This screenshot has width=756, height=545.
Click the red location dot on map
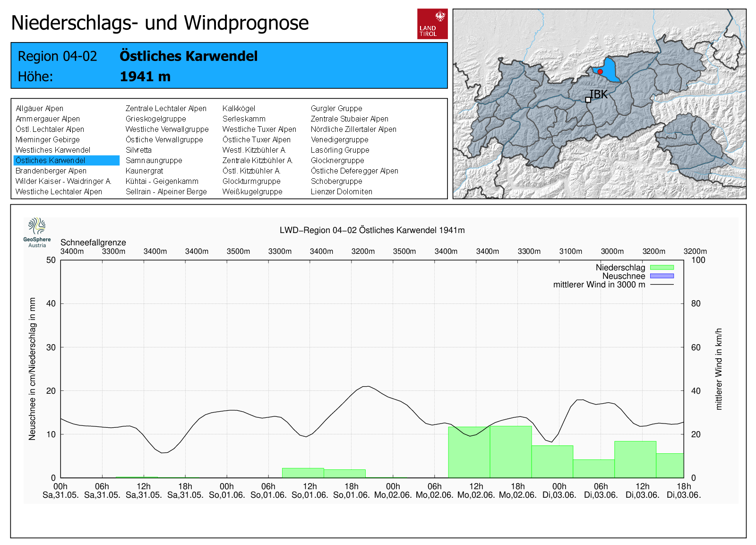point(600,72)
